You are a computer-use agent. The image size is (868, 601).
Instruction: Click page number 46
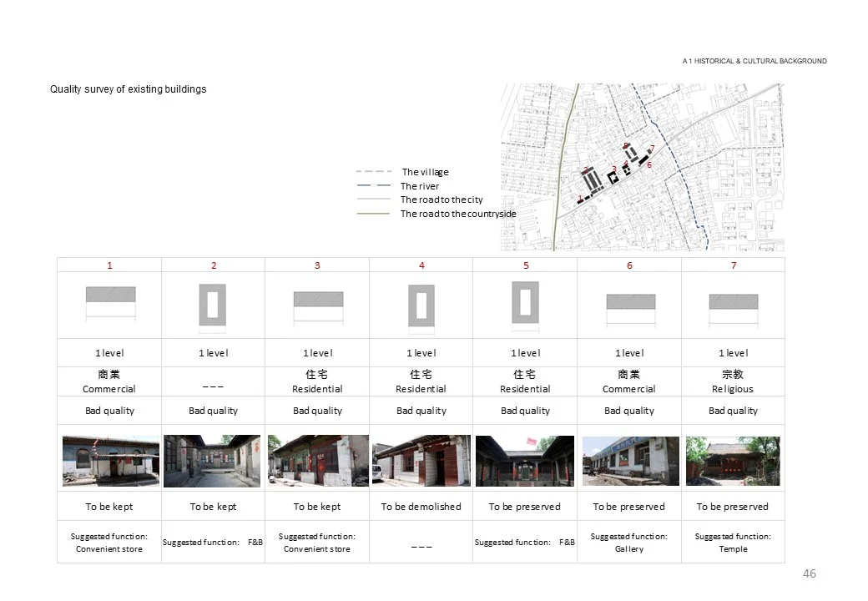click(x=810, y=574)
